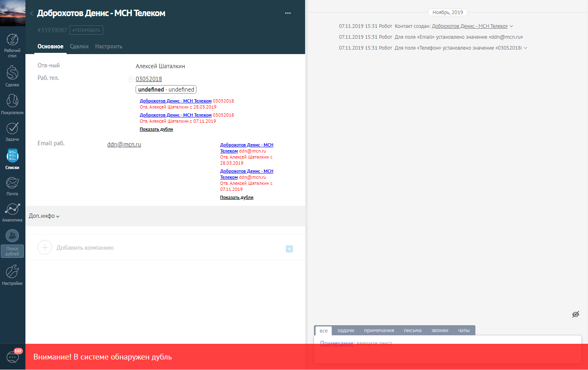Expand the Телефон field change entry chevron
This screenshot has height=370, width=588.
(x=525, y=48)
